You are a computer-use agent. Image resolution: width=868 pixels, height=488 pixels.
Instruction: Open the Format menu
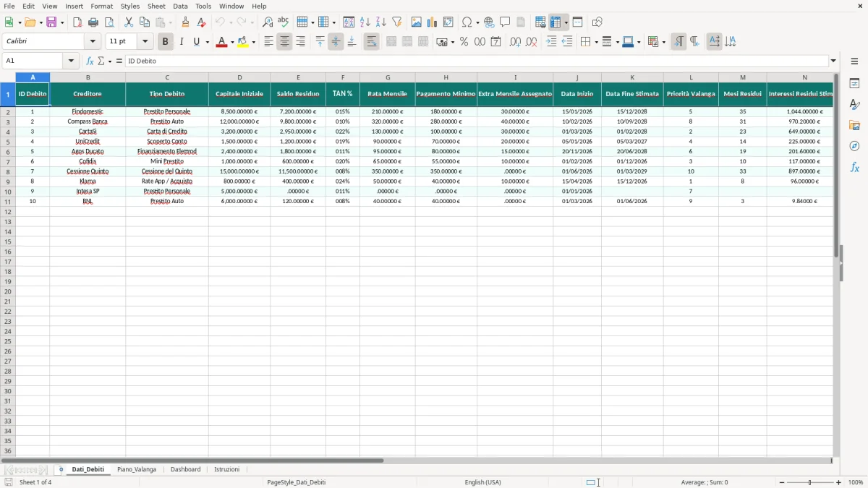[102, 6]
